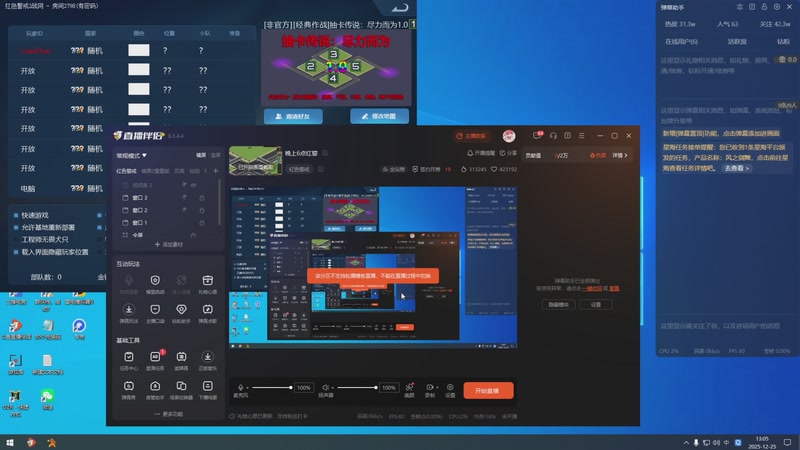Switch to 暗黑2重置版 scene tab
Screen dimensions: 800x450
(x=155, y=171)
